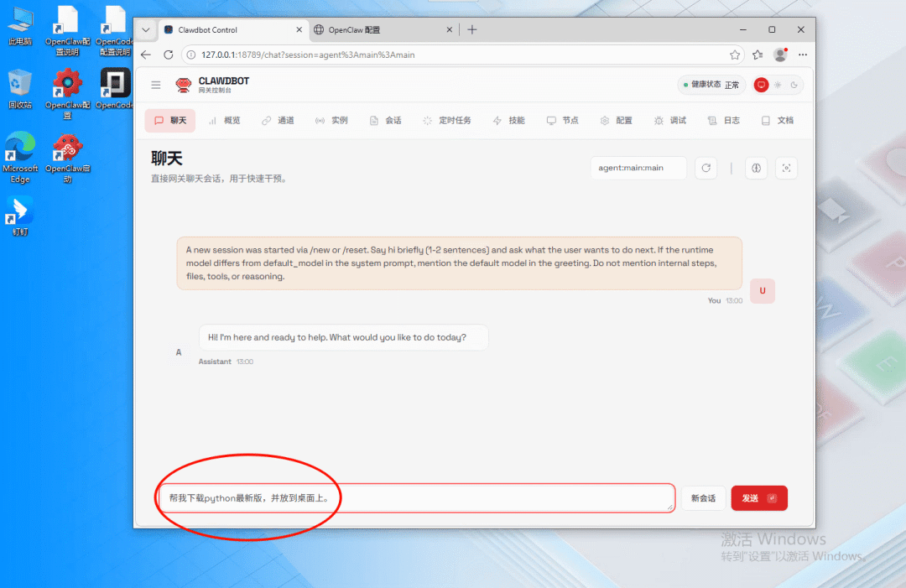This screenshot has height=588, width=906.
Task: Click the browser back arrow
Action: click(146, 55)
